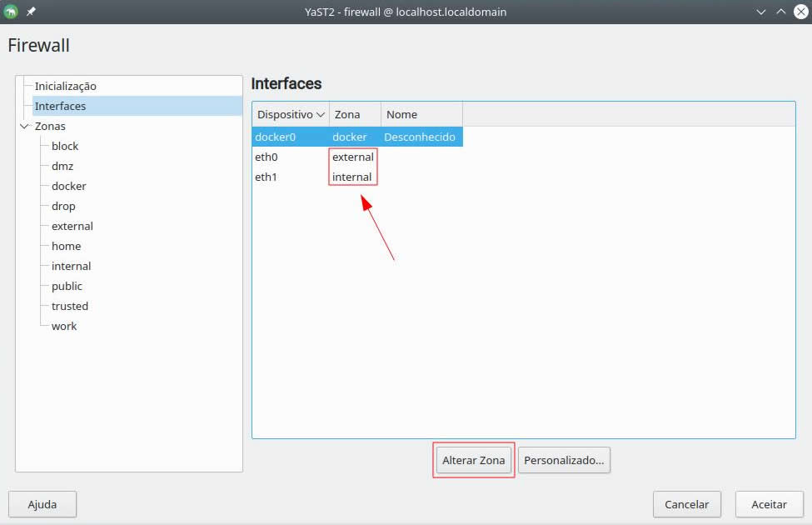Sort table by Dispositivo column header
Screen dimensions: 812x525
(x=290, y=114)
